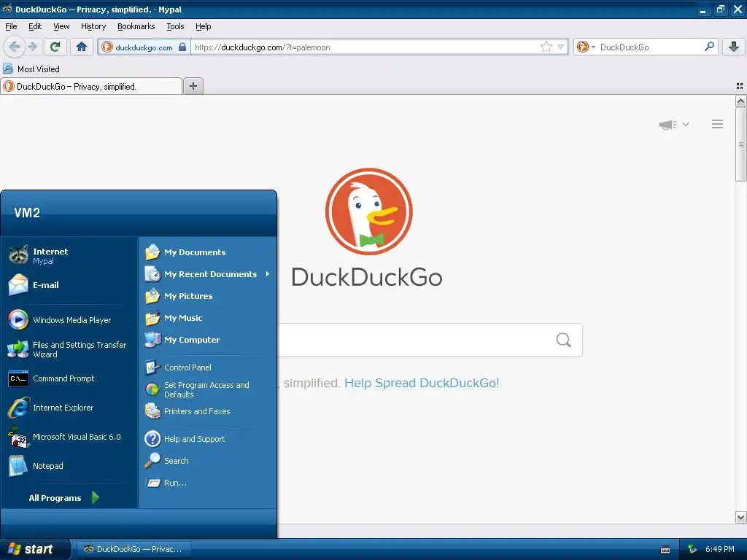This screenshot has height=560, width=747.
Task: Click the padlock site identity icon
Action: [x=182, y=47]
